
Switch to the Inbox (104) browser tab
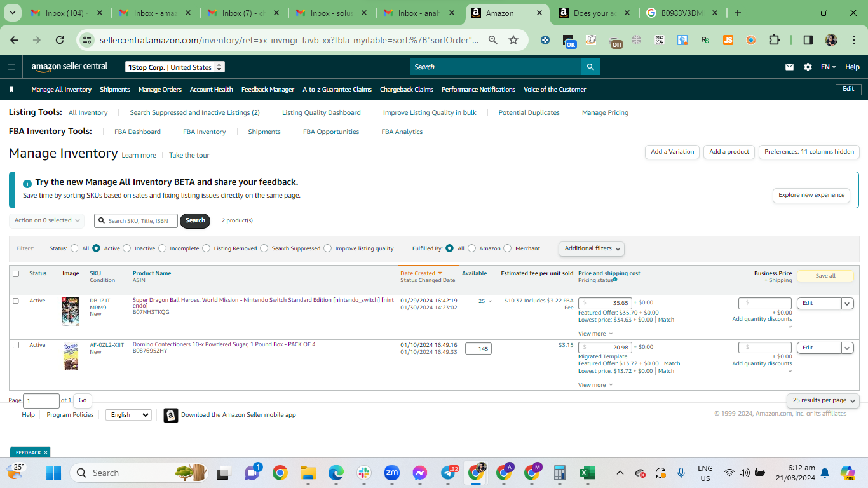coord(65,13)
